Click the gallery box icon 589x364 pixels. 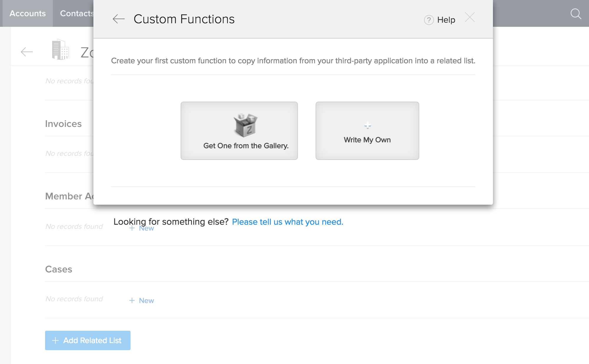[x=245, y=125]
